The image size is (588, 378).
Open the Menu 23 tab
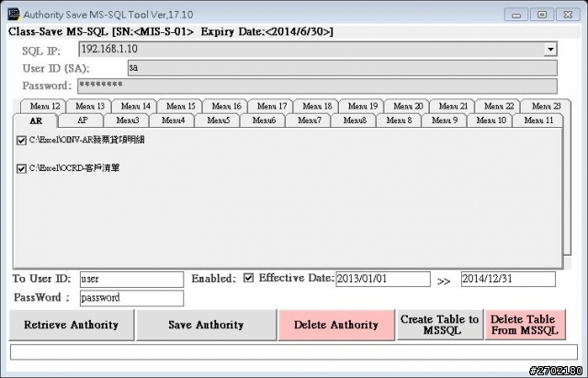(546, 107)
